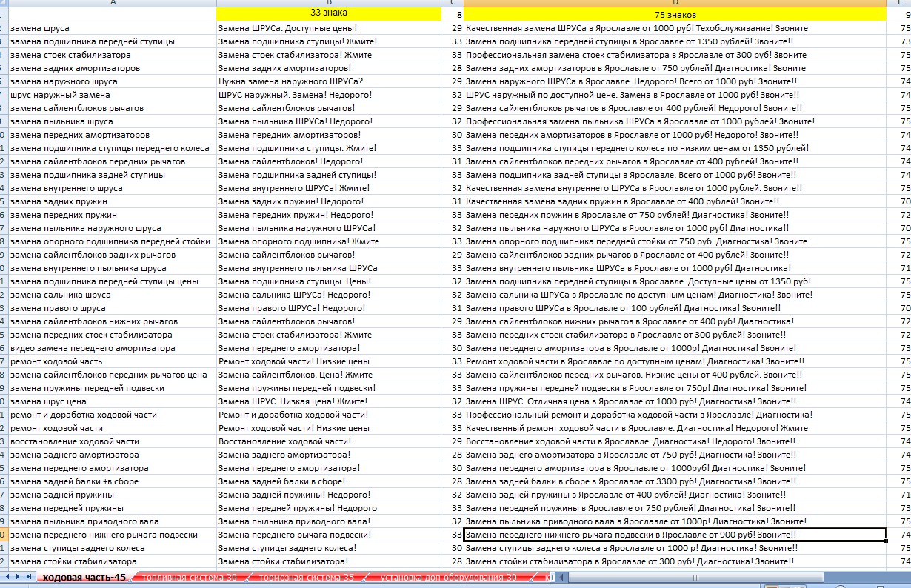The height and width of the screenshot is (588, 911).
Task: Select cell 'замена сайлентблоков нижних рычагов' in column A
Action: coord(113,321)
